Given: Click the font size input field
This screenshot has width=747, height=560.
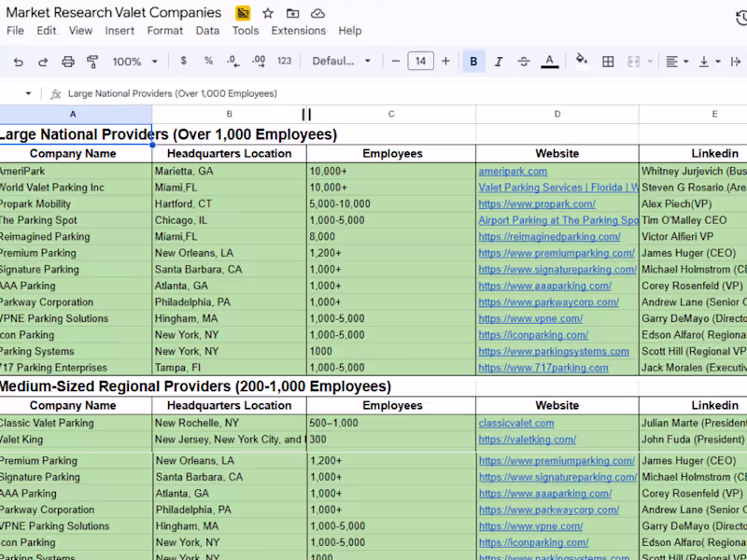Looking at the screenshot, I should (420, 62).
